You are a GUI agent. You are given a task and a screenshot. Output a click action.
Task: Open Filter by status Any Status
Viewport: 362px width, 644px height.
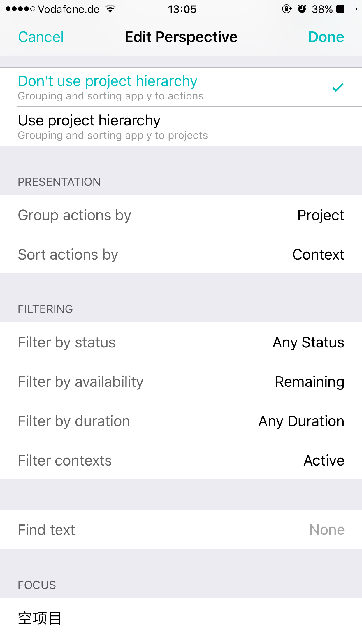click(181, 342)
